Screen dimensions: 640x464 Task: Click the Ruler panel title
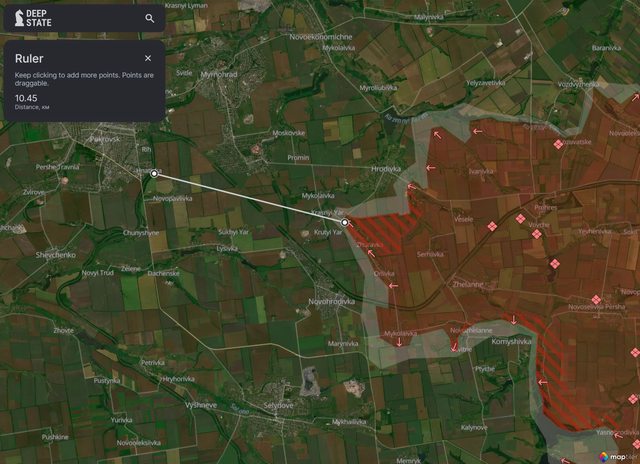pyautogui.click(x=29, y=59)
